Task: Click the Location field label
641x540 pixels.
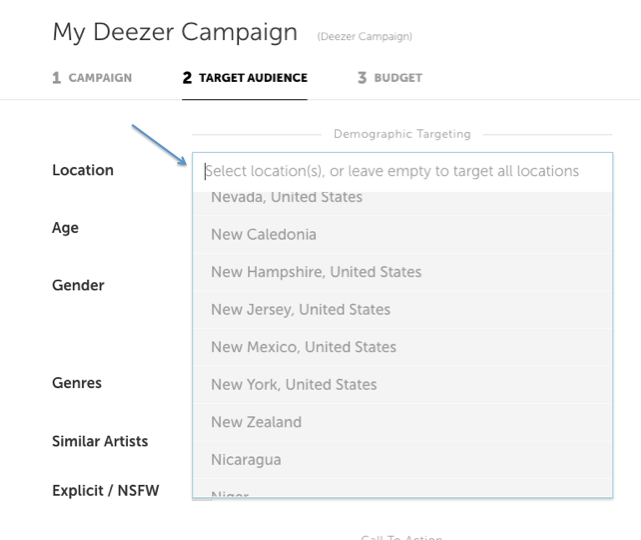Action: pyautogui.click(x=83, y=170)
